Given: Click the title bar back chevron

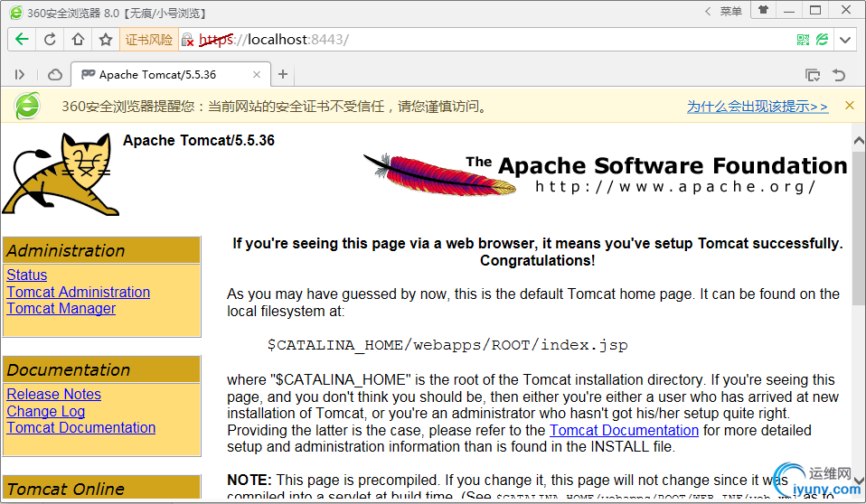Looking at the screenshot, I should click(x=708, y=11).
